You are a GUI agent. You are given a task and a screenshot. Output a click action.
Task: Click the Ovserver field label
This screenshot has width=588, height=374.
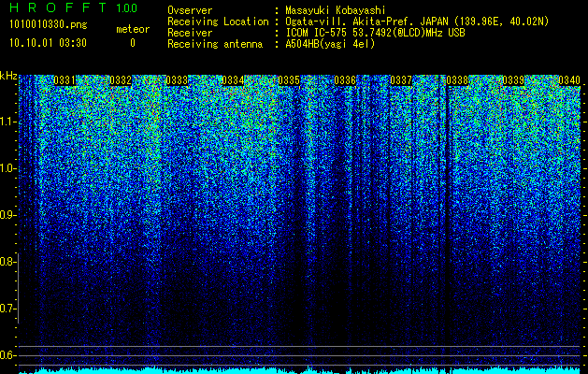[190, 10]
